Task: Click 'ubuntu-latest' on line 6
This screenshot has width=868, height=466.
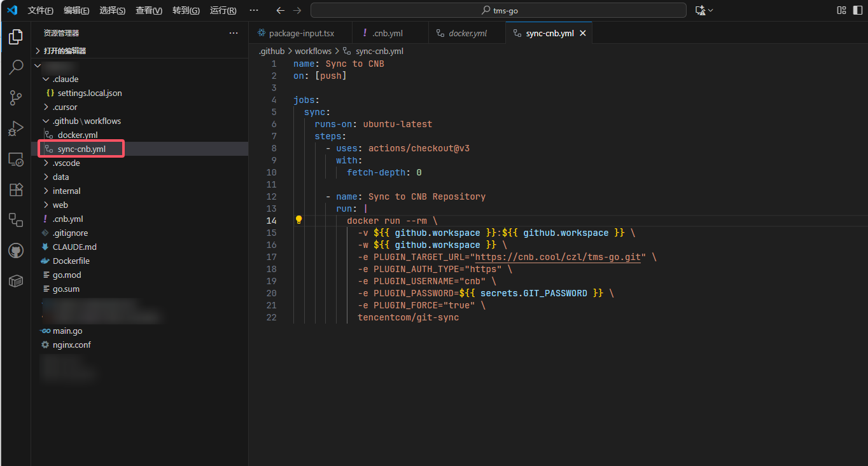Action: point(398,124)
